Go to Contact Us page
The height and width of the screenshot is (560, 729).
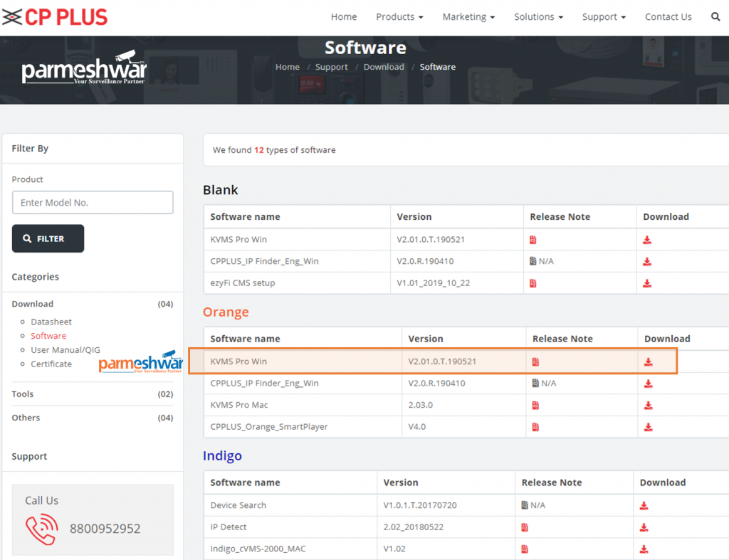[668, 17]
